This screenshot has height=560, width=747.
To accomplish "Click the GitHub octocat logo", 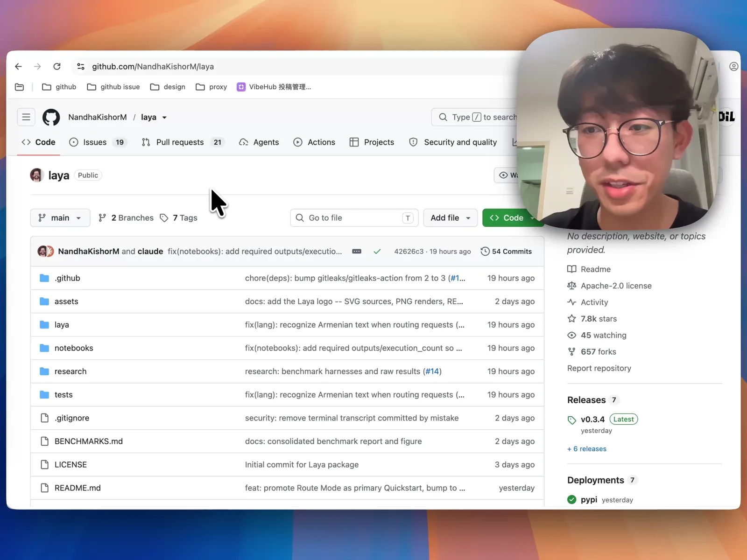I will [x=51, y=117].
